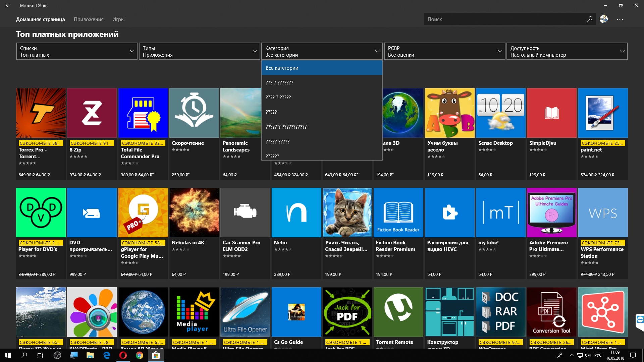Open Jack for PDF app icon
The height and width of the screenshot is (362, 644).
347,312
